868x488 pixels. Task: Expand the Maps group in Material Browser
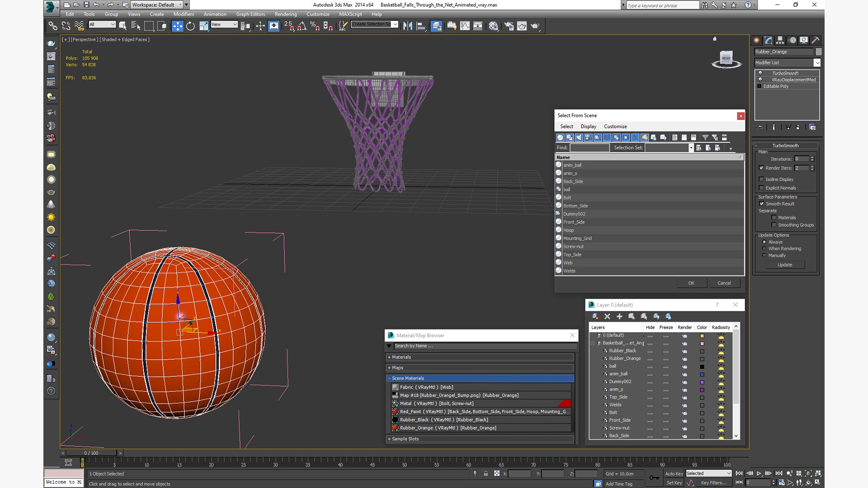coord(480,368)
